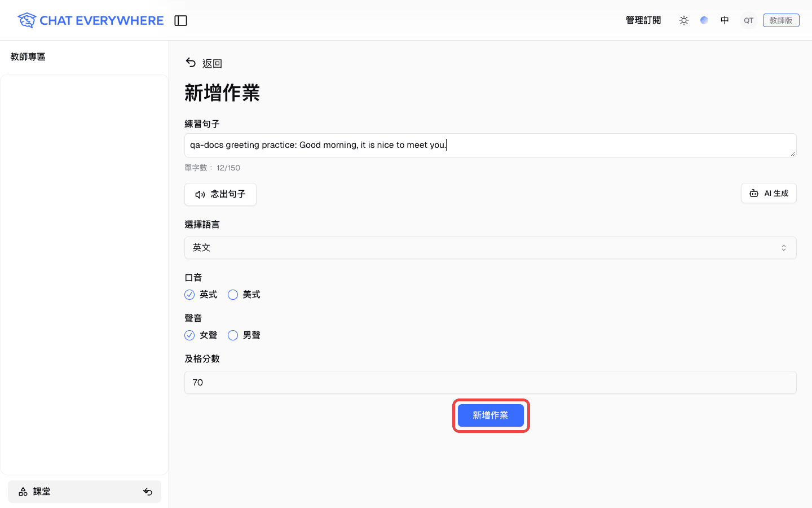Click the 及格分數 field showing 70
This screenshot has height=508, width=812.
491,382
